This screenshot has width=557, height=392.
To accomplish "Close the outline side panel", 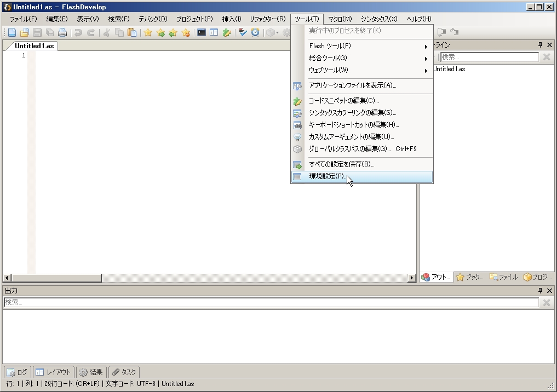I will pos(549,45).
